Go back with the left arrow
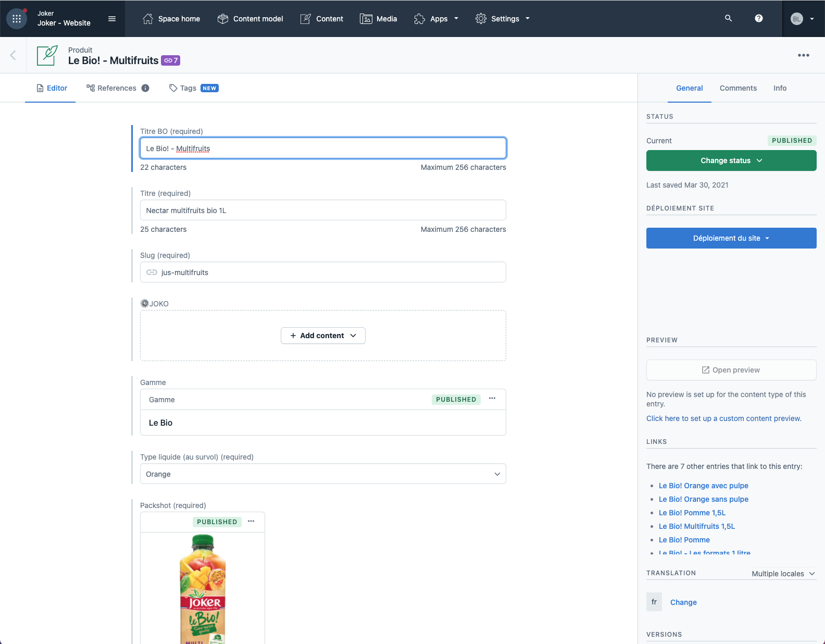 pyautogui.click(x=13, y=55)
